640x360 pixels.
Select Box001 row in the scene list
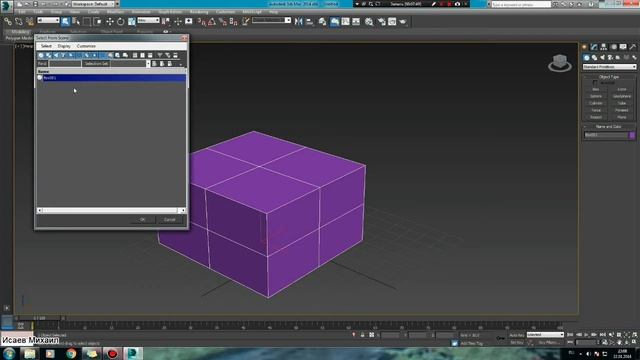(111, 78)
